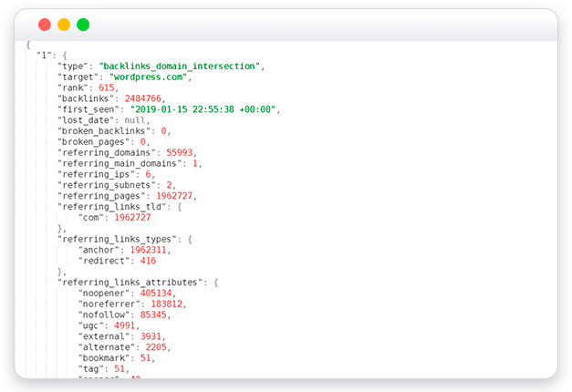Collapse the referring_links_tld object brace
Screen dimensions: 572x392
click(180, 207)
